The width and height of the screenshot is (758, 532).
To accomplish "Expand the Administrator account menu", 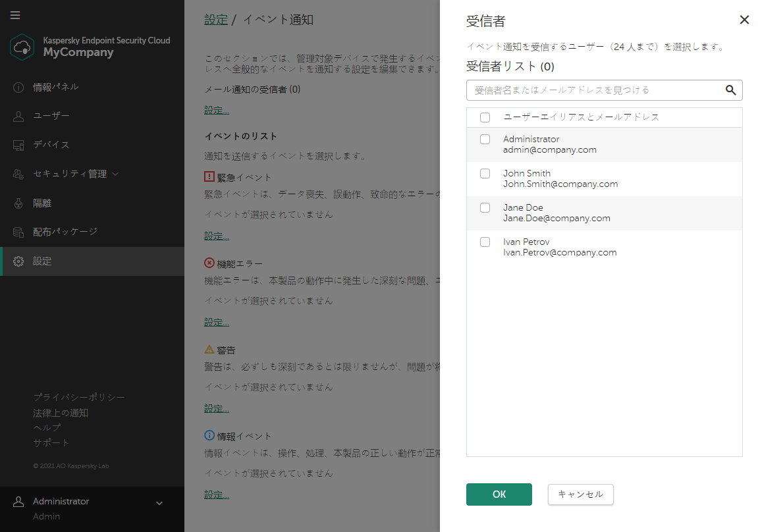I will 158,502.
